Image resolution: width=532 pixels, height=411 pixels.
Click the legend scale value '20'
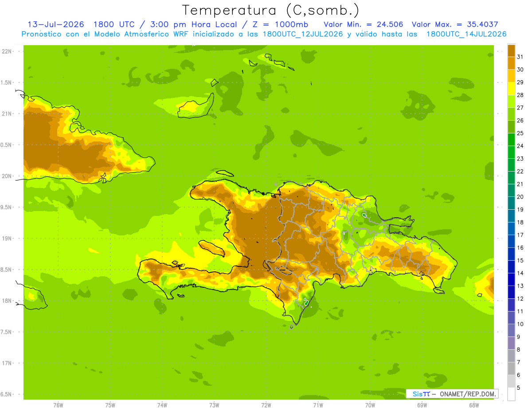520,197
